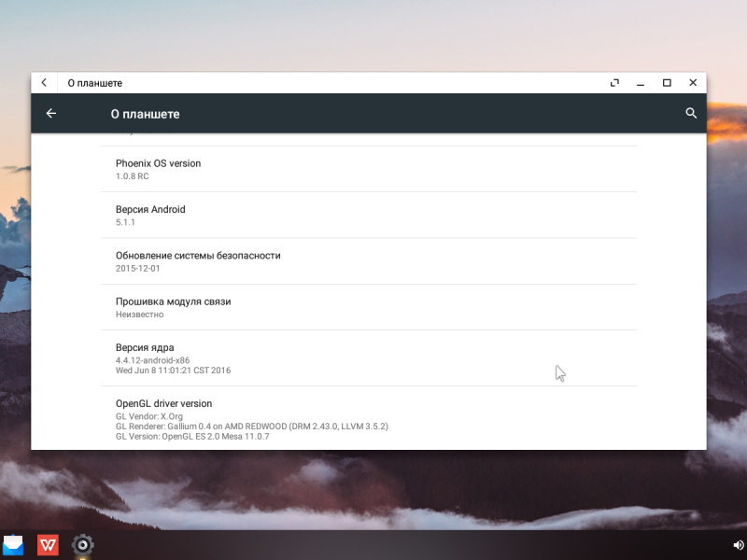Toggle fullscreen mode with the expand-arrows icon
Screen dimensions: 747x560
(614, 83)
